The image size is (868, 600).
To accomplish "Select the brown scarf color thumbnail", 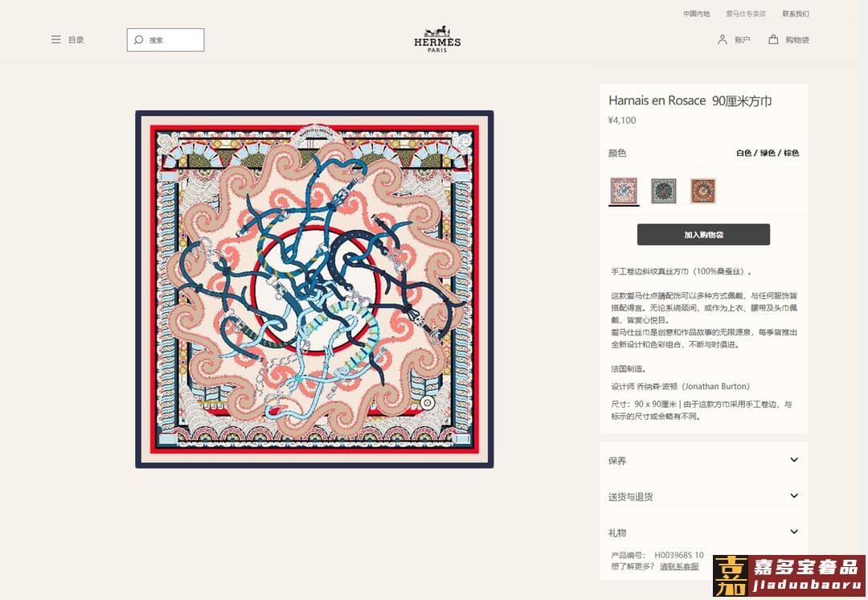I will coord(703,191).
